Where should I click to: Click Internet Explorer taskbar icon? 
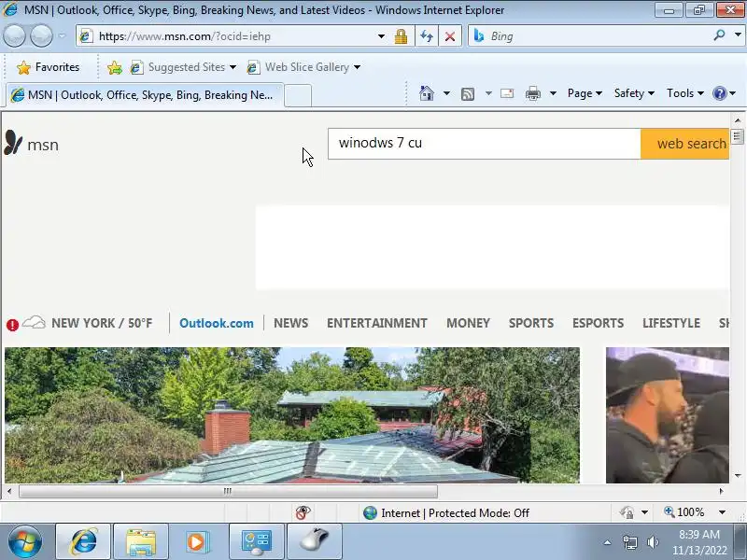[x=83, y=541]
